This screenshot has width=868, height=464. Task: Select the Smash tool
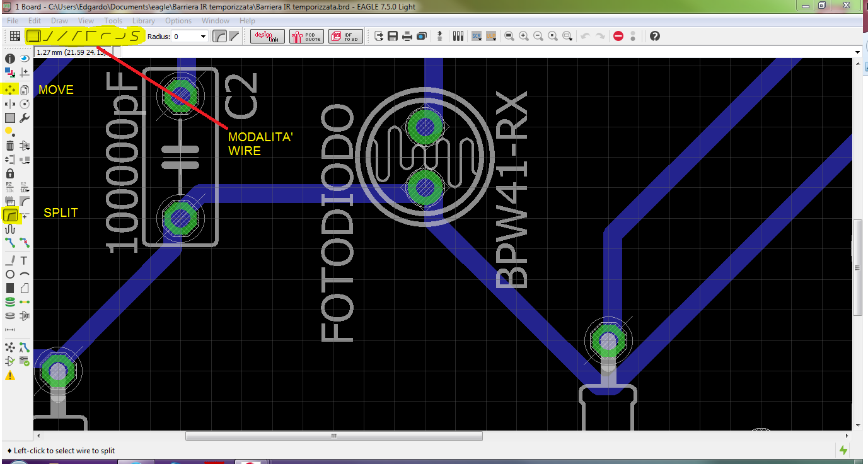10,201
